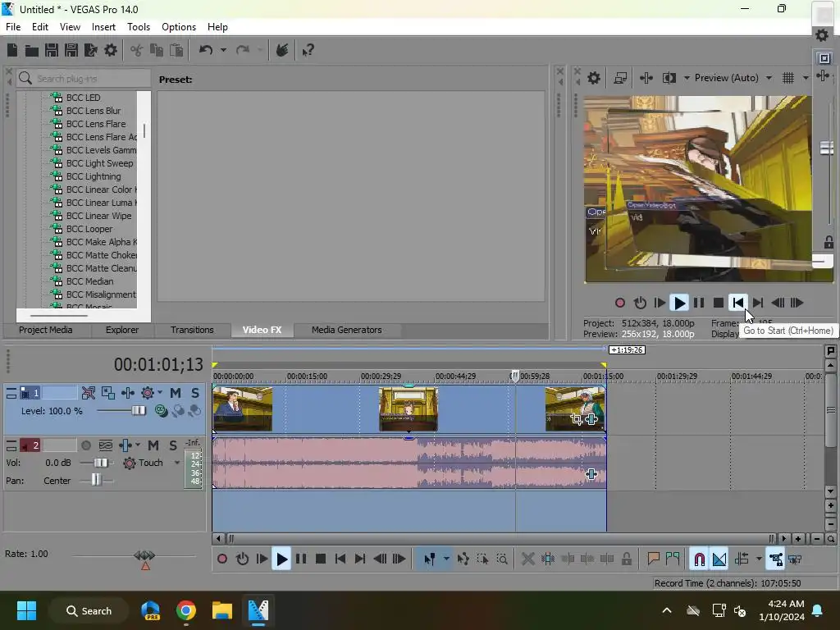Viewport: 840px width, 630px height.
Task: Arm audio track 2 for record
Action: point(85,445)
